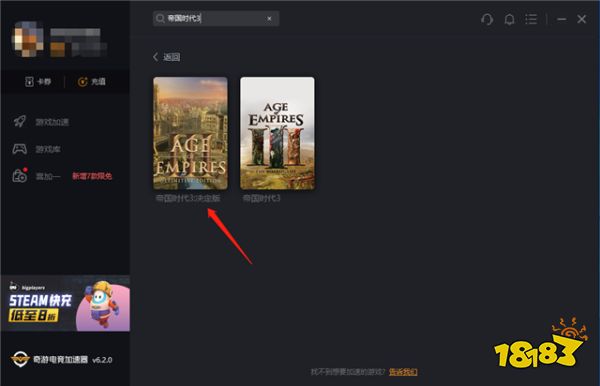Open the notification bell
Viewport: 600px width, 386px height.
[x=509, y=19]
